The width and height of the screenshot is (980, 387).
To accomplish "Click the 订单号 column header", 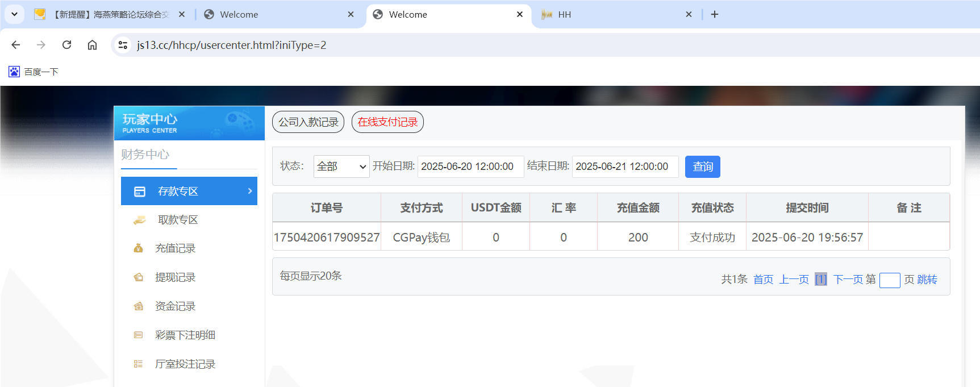I will coord(327,208).
